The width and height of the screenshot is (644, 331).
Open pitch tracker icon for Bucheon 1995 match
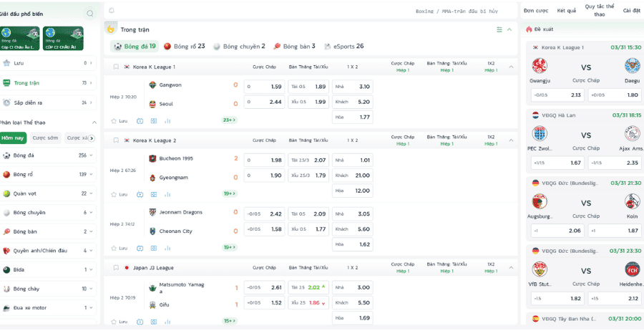click(154, 194)
